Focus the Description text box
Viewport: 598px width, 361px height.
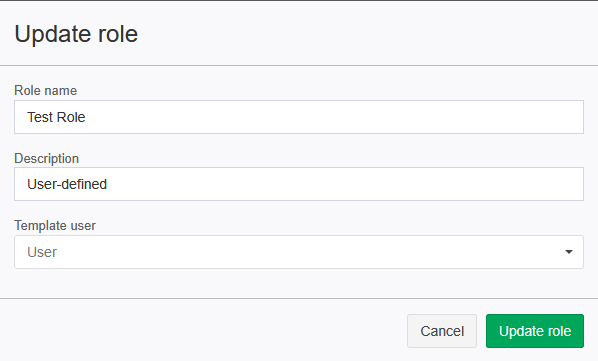[299, 184]
